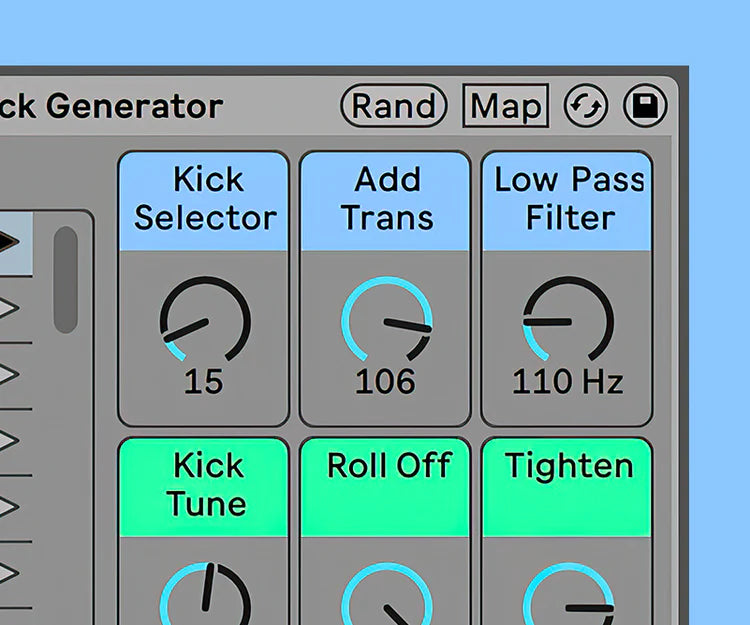Screen dimensions: 750x625
Task: Click the Kick Tune knob
Action: click(x=205, y=594)
